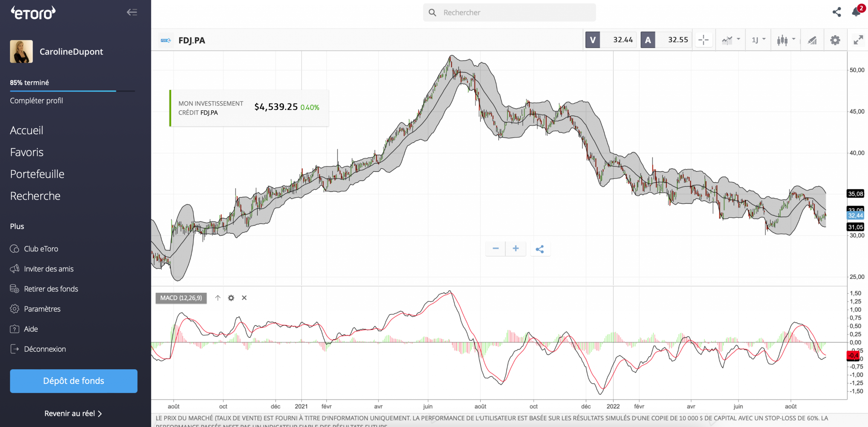Click the 85% terminé progress bar
The image size is (868, 427).
point(73,91)
